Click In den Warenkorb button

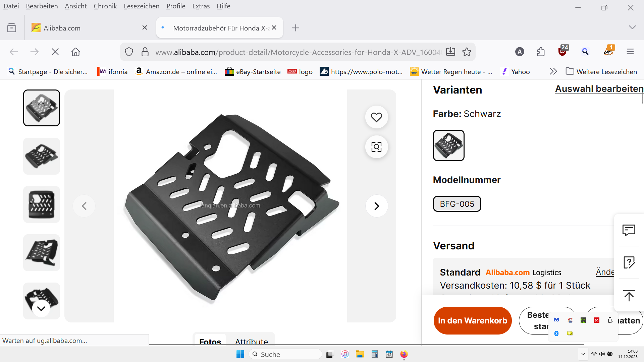(x=473, y=321)
